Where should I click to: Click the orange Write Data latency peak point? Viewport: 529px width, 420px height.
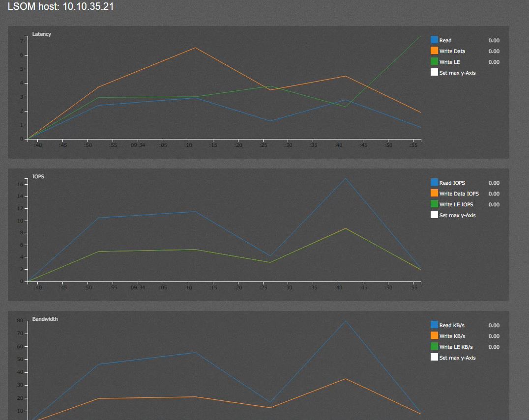pyautogui.click(x=195, y=48)
